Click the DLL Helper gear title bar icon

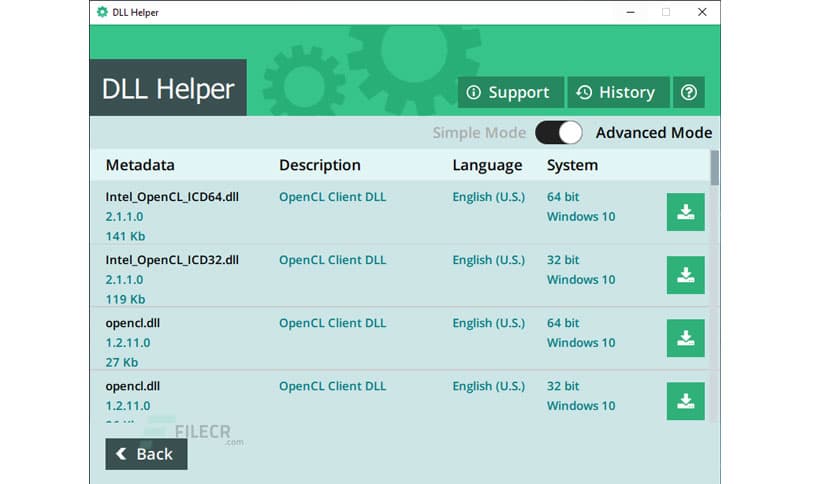(102, 12)
